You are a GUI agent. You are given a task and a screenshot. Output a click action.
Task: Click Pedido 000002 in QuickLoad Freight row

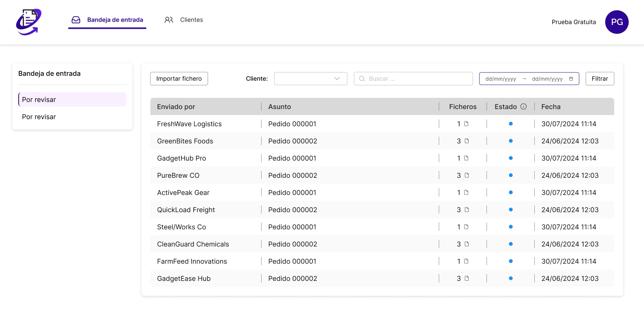pos(293,210)
